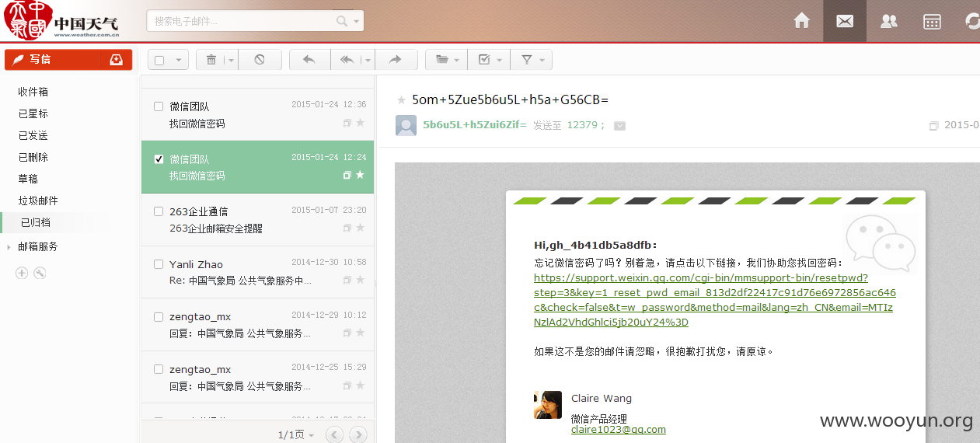Go to next page arrow button

(358, 435)
